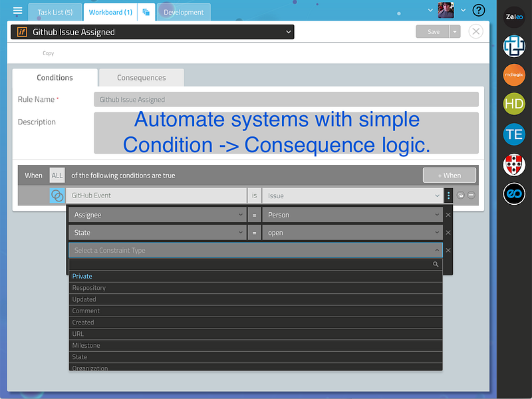Click the Save button
The width and height of the screenshot is (532, 399).
433,31
